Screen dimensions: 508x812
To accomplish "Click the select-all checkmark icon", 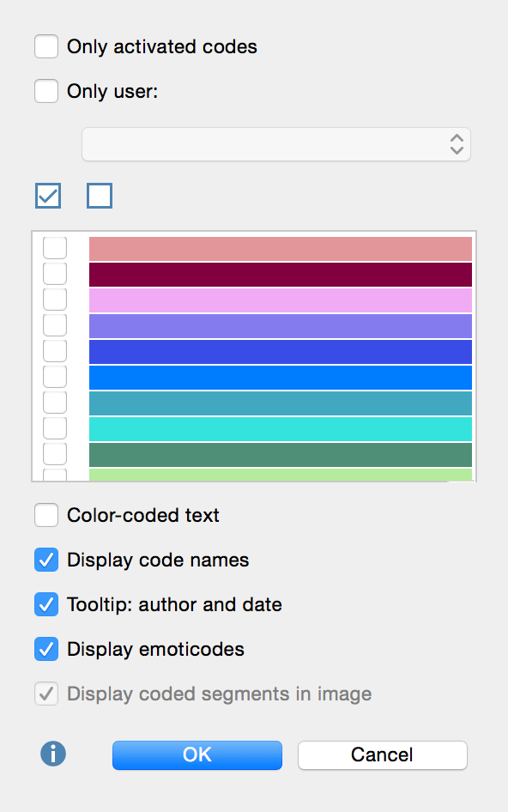I will click(x=48, y=196).
